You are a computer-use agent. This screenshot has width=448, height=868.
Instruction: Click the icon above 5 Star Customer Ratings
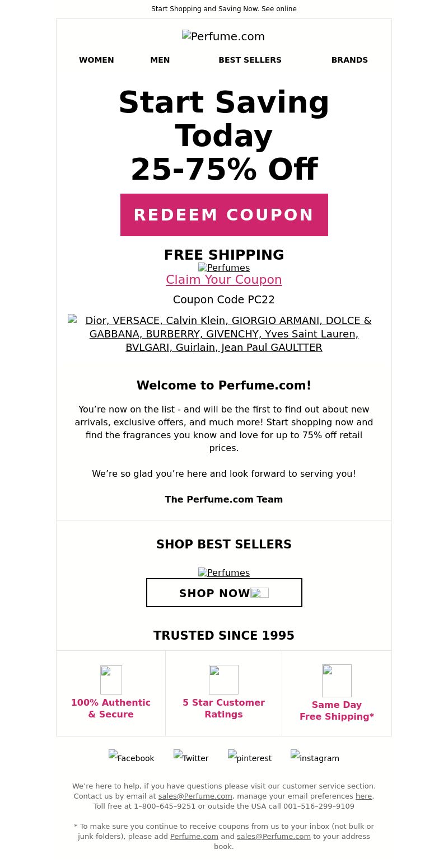[x=223, y=679]
